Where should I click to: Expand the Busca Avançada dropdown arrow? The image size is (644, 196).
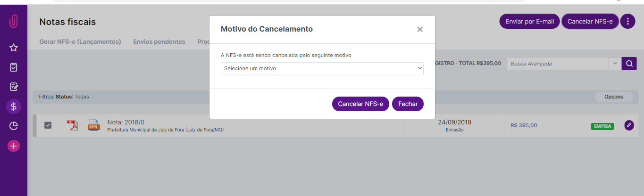point(615,64)
